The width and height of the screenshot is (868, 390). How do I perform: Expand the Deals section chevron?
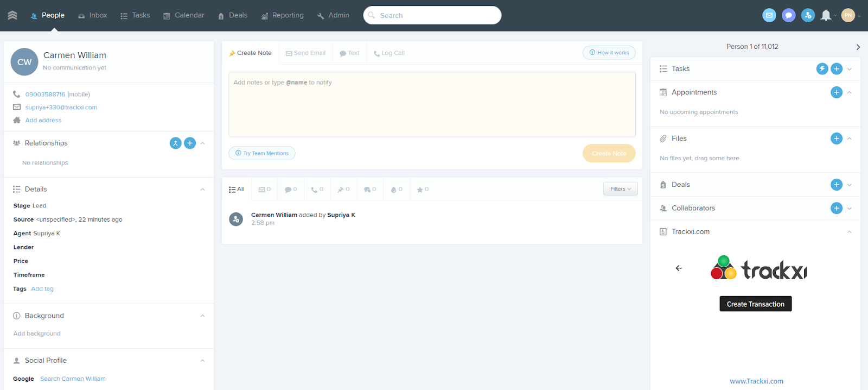tap(849, 185)
